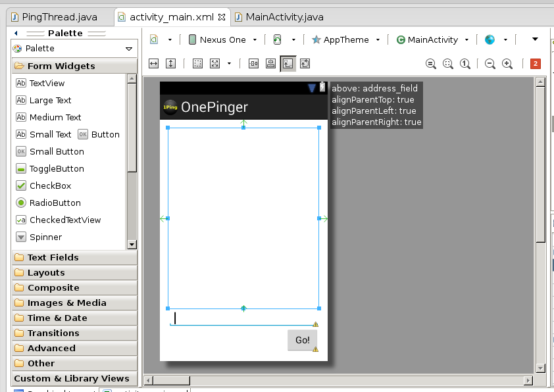The width and height of the screenshot is (554, 392).
Task: Click the locale globe icon
Action: pos(490,39)
